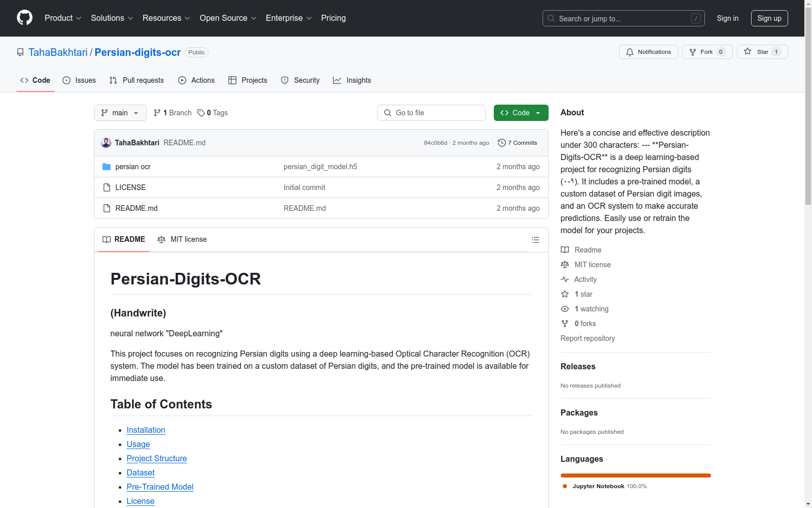This screenshot has height=508, width=812.
Task: Open the green Code dropdown button
Action: [x=521, y=113]
